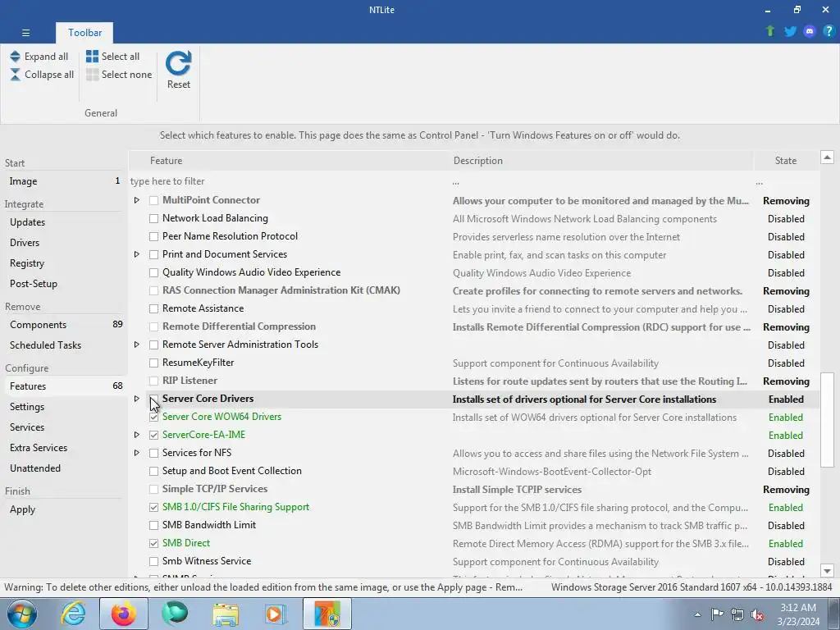Open the Unattended page
This screenshot has width=840, height=630.
point(64,468)
